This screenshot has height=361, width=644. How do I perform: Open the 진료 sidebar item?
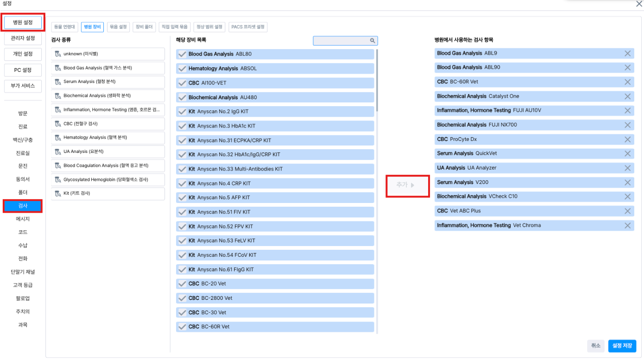(23, 127)
